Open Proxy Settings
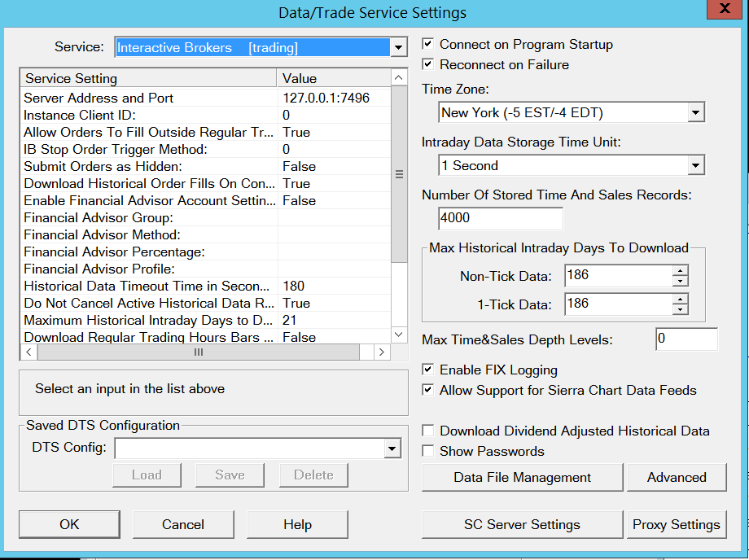749x560 pixels. (677, 524)
